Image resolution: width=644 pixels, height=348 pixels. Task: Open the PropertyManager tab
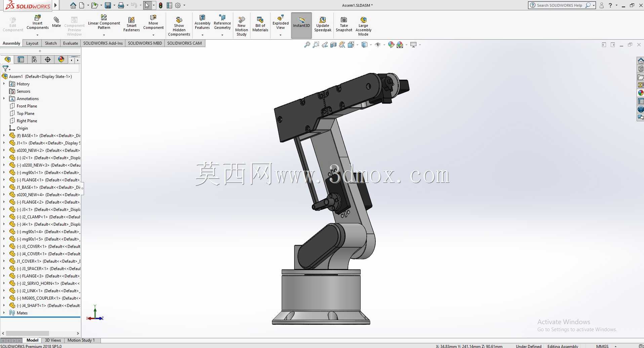tap(21, 59)
